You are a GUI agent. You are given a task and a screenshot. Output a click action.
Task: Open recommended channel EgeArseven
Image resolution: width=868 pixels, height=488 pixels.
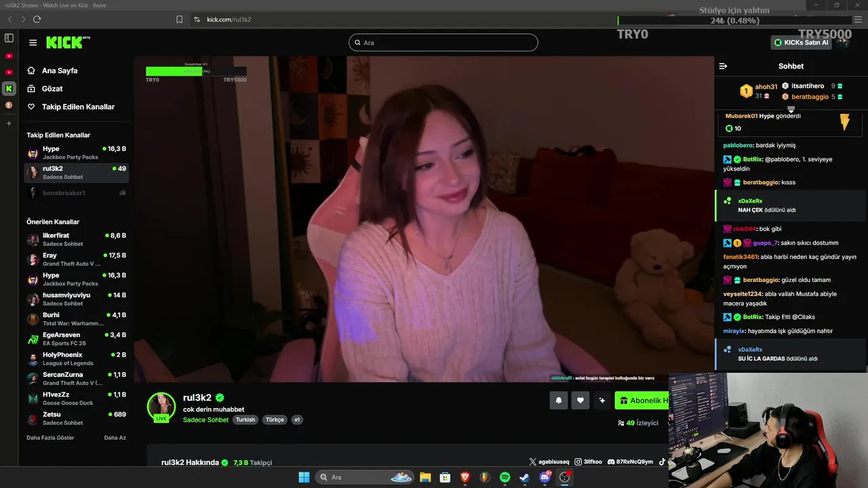(76, 339)
